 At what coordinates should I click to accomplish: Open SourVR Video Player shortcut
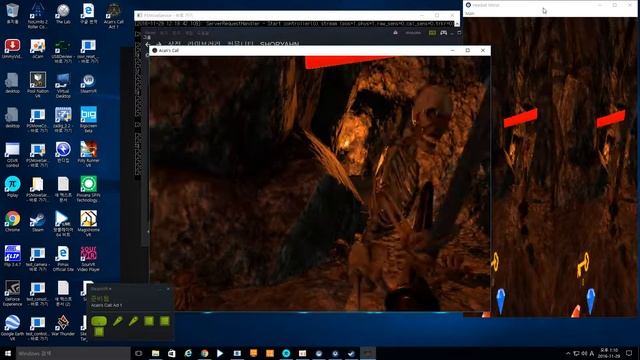(x=88, y=258)
